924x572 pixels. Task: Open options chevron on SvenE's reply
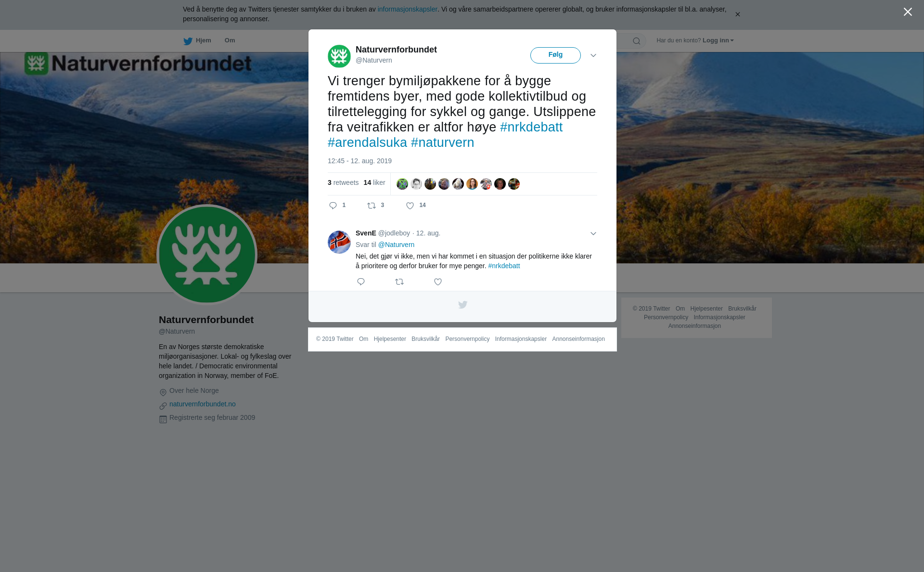(593, 234)
